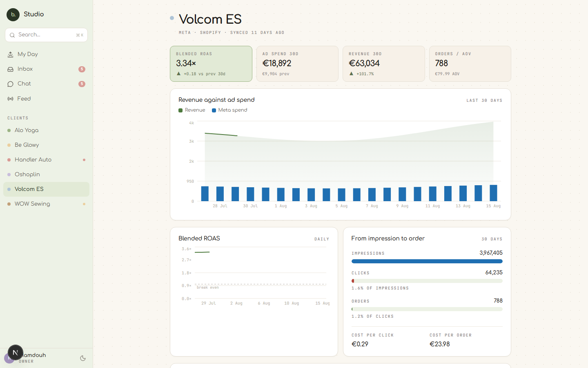Image resolution: width=588 pixels, height=368 pixels.
Task: Toggle dark mode with the moon icon
Action: point(83,358)
